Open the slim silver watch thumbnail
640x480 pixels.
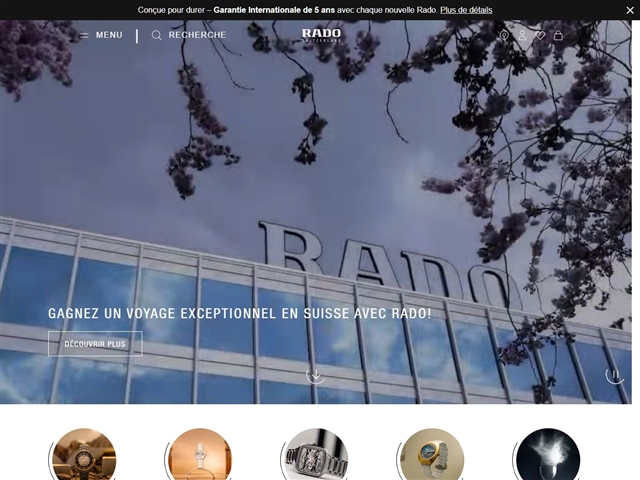200,454
